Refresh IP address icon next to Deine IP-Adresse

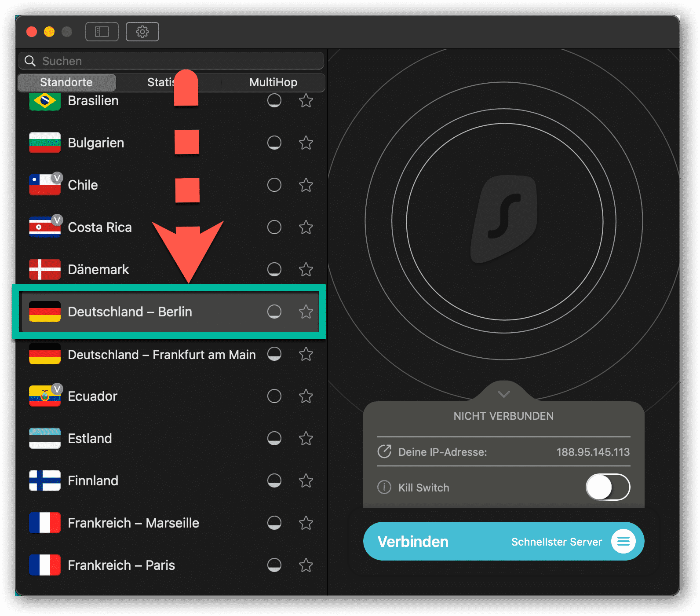coord(384,452)
